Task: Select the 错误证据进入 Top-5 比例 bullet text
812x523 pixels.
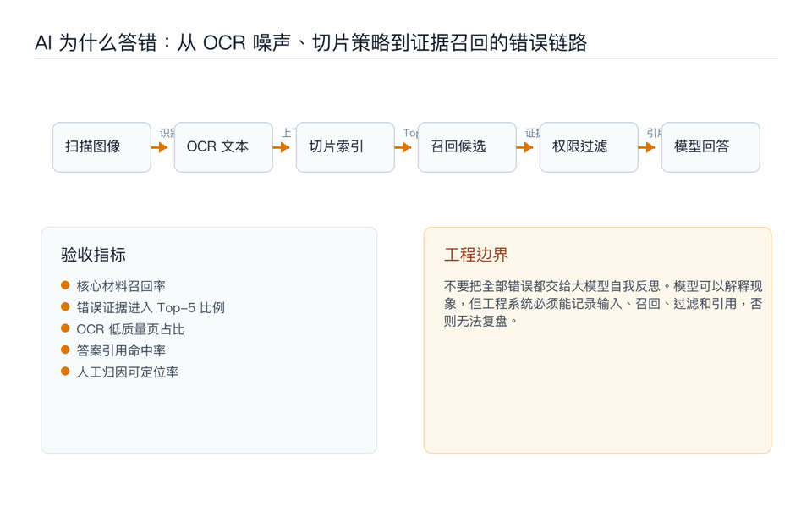Action: [151, 307]
